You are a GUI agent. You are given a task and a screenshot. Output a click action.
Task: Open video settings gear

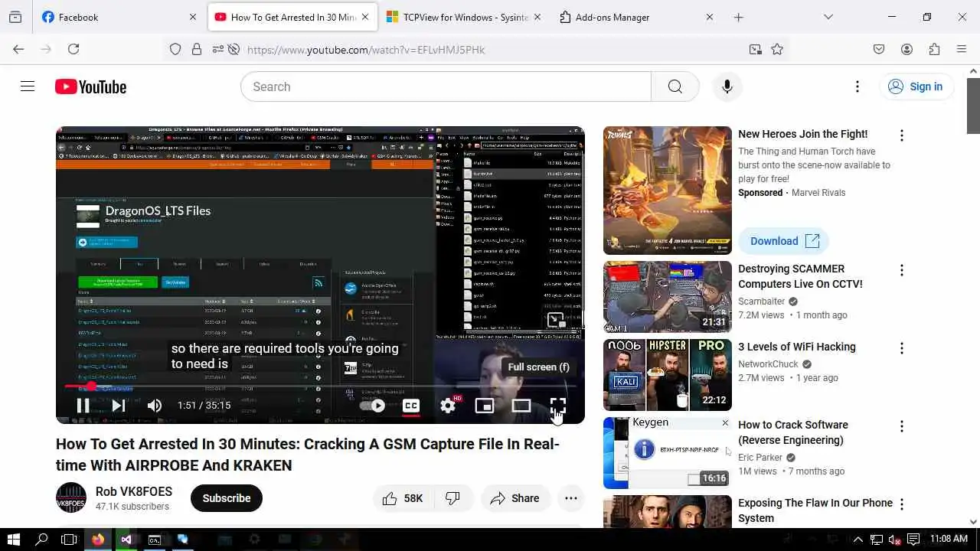tap(448, 406)
